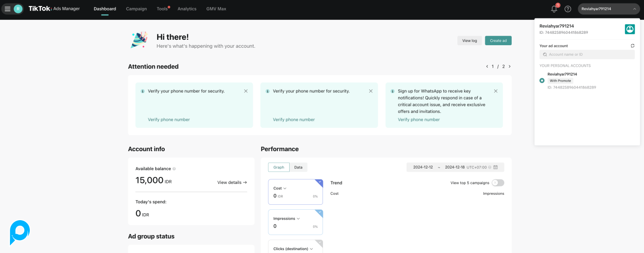Open the notifications bell

[x=554, y=9]
